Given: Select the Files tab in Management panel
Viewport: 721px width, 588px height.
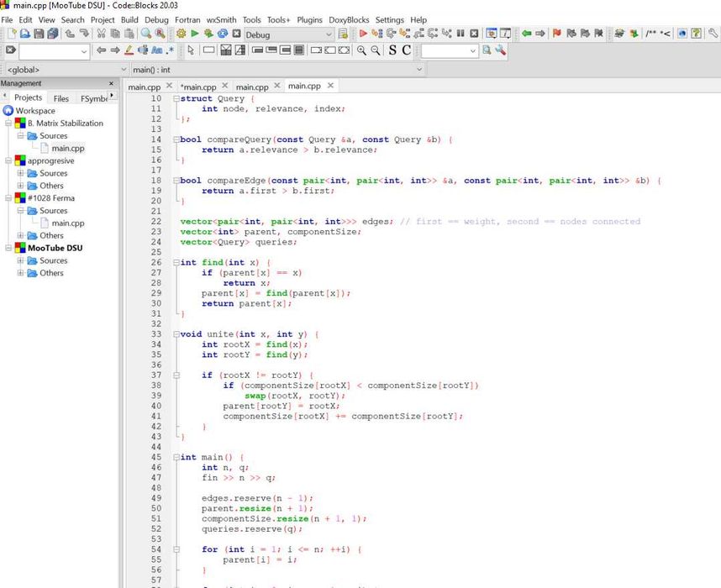Looking at the screenshot, I should pos(61,98).
